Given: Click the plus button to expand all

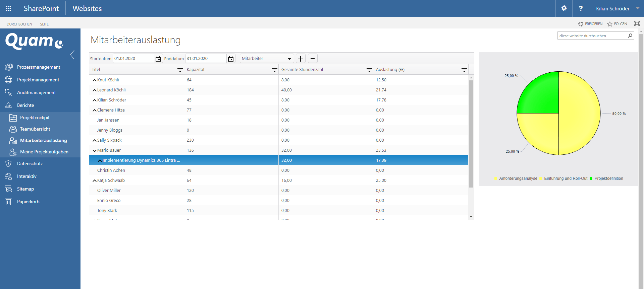Looking at the screenshot, I should point(301,59).
